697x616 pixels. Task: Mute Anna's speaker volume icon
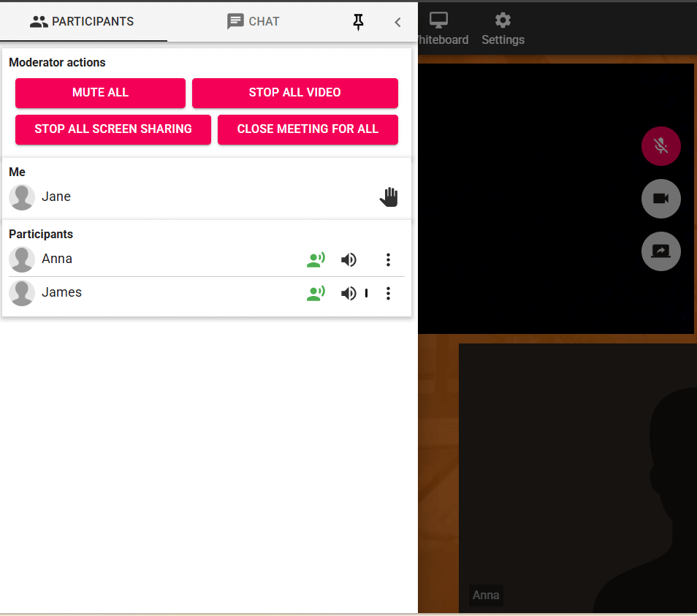point(348,259)
